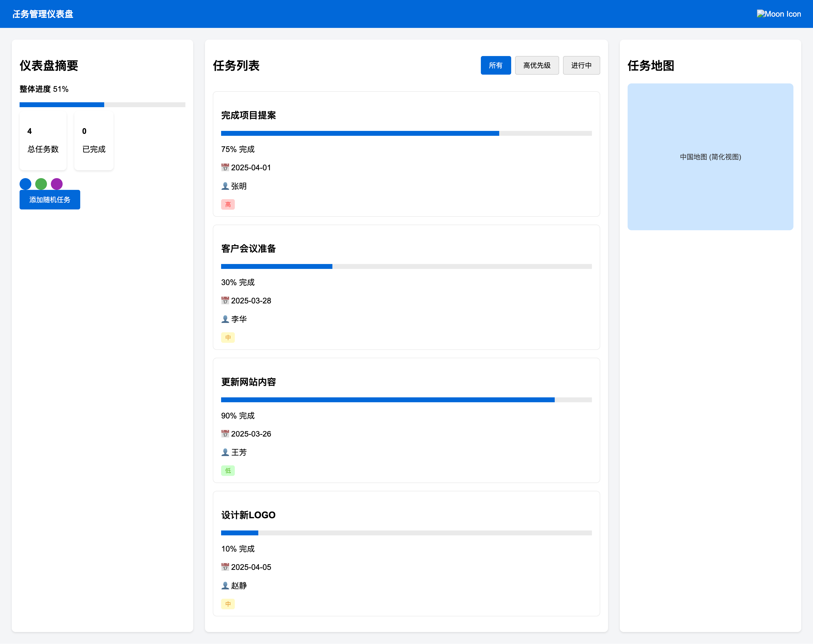This screenshot has height=644, width=813.
Task: Click the purple avatar circle
Action: pos(56,184)
